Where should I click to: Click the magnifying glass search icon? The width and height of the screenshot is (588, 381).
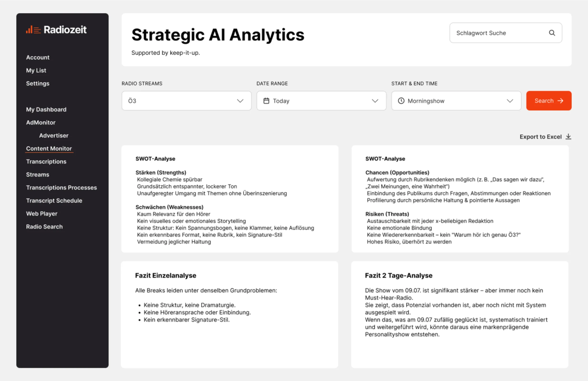coord(552,33)
